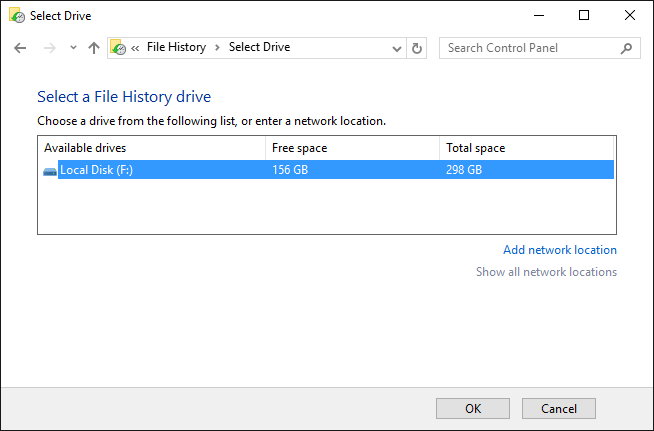The height and width of the screenshot is (431, 654).
Task: Go up one level with up arrow
Action: pos(94,48)
